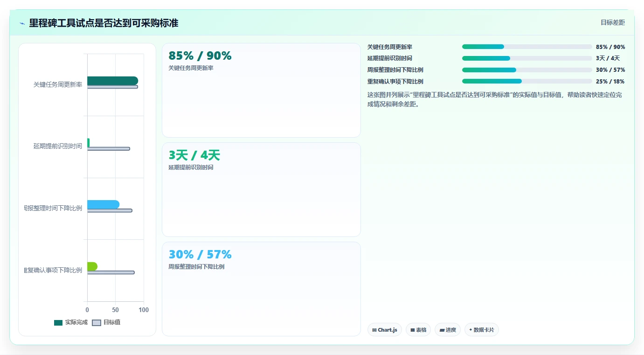
Task: Click the Chart.js tag chip
Action: pos(385,330)
